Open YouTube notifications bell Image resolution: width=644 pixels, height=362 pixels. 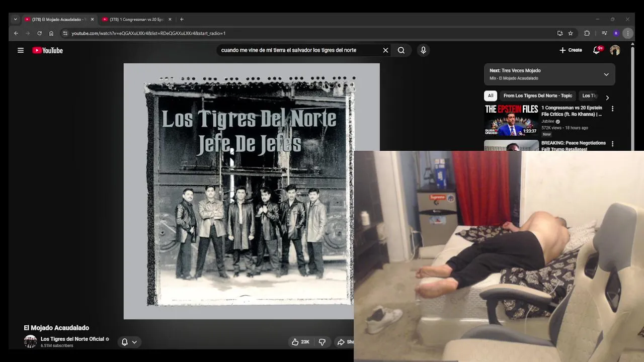[x=597, y=50]
